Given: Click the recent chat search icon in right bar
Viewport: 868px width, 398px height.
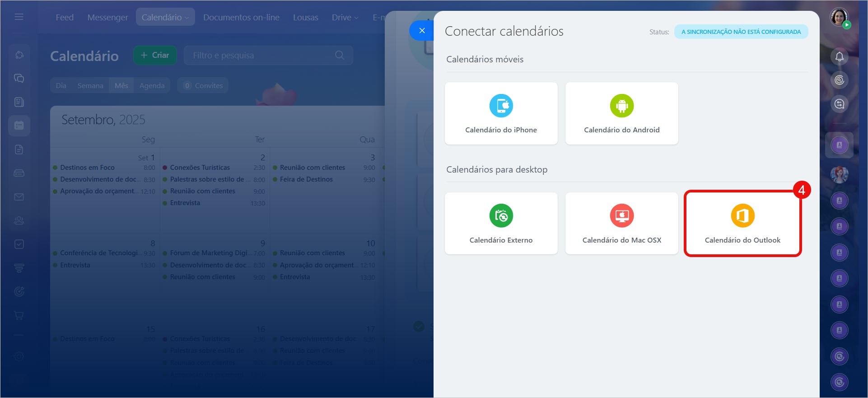Looking at the screenshot, I should pos(839,104).
